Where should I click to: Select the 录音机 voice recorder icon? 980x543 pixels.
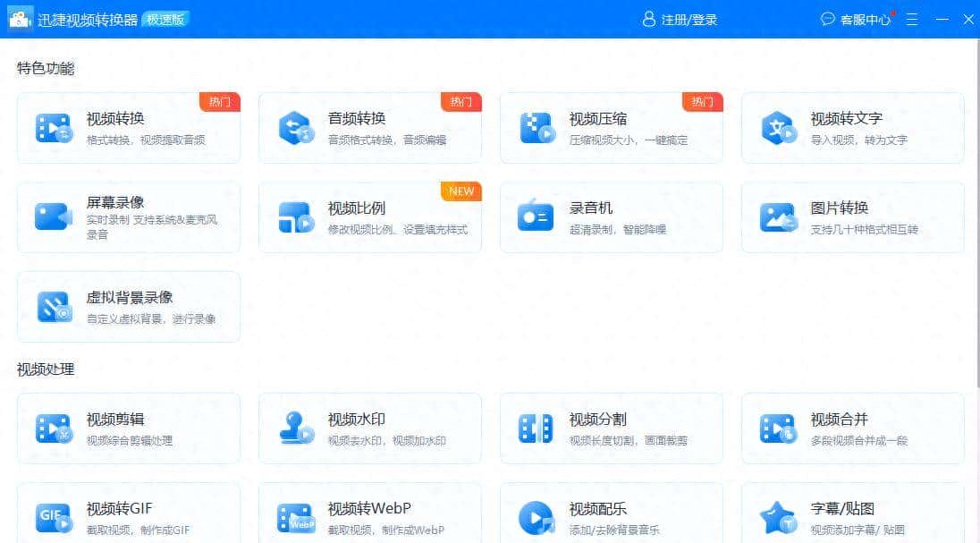(534, 217)
